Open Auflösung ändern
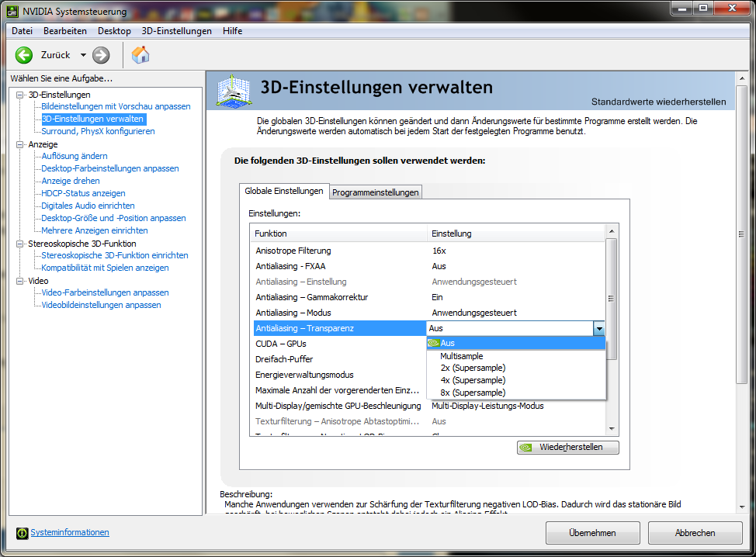 click(x=75, y=156)
